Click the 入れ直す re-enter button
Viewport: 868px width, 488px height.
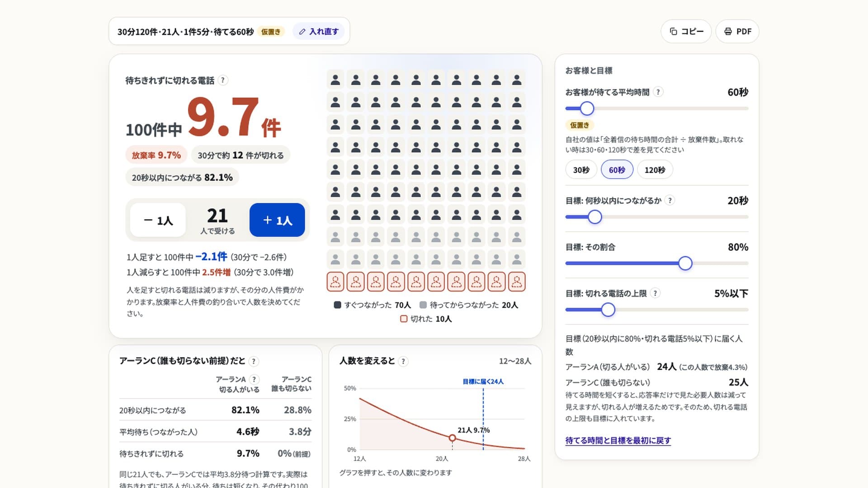coord(319,31)
